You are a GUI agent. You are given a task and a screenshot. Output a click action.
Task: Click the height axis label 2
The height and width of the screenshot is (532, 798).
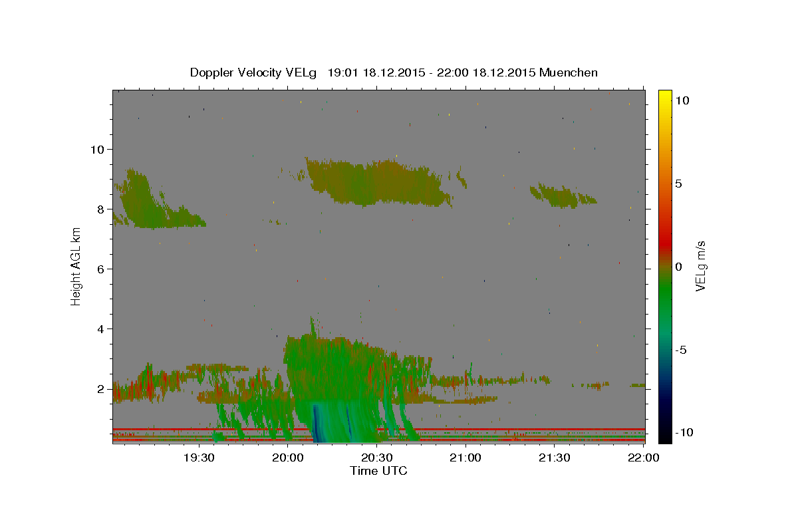click(x=101, y=388)
